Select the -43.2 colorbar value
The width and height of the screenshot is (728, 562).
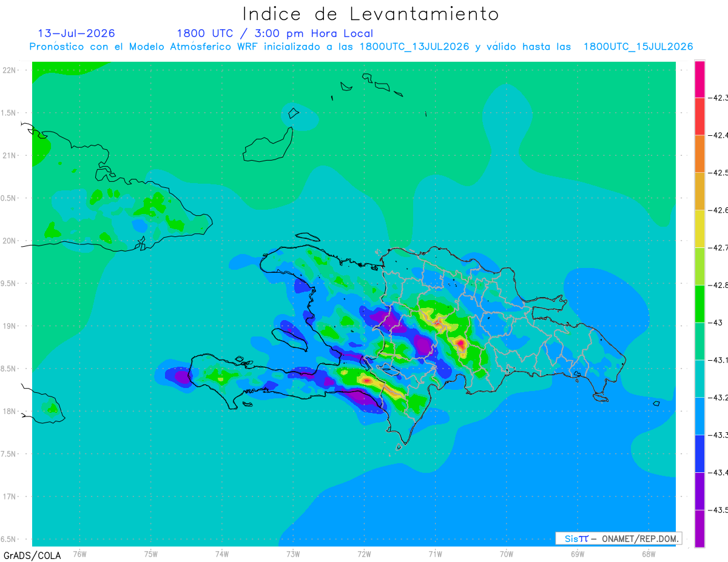[718, 398]
